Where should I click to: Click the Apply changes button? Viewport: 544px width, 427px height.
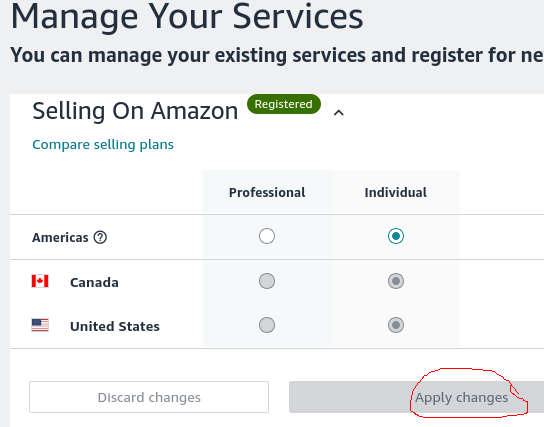pyautogui.click(x=416, y=397)
